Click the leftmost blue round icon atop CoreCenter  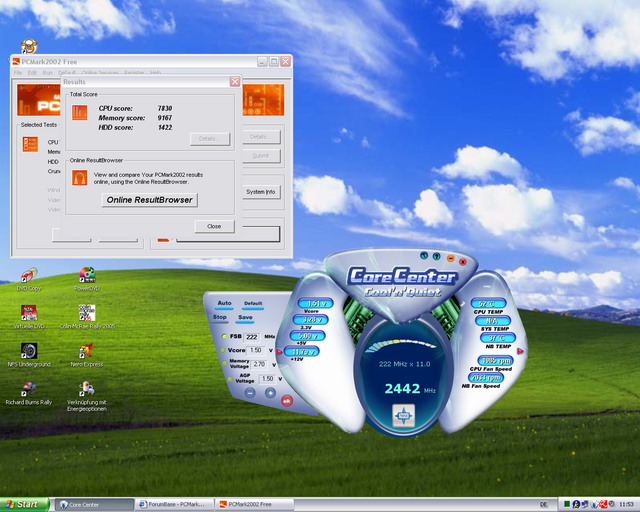424,256
